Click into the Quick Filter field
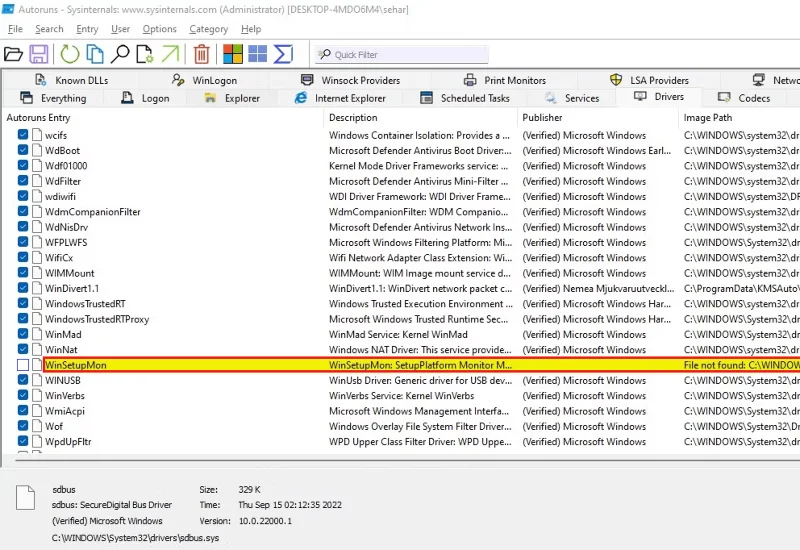Screen dimensions: 800x550 (401, 55)
